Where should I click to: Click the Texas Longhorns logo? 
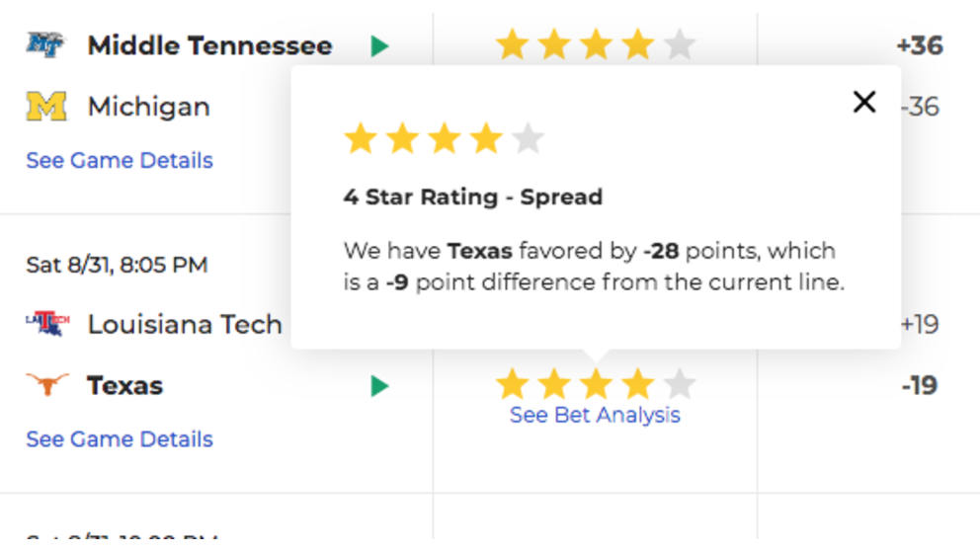(46, 384)
